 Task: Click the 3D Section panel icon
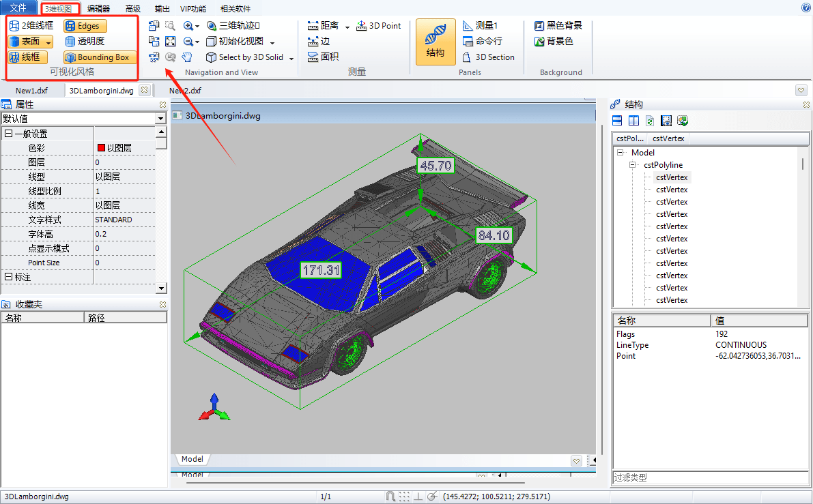point(489,57)
